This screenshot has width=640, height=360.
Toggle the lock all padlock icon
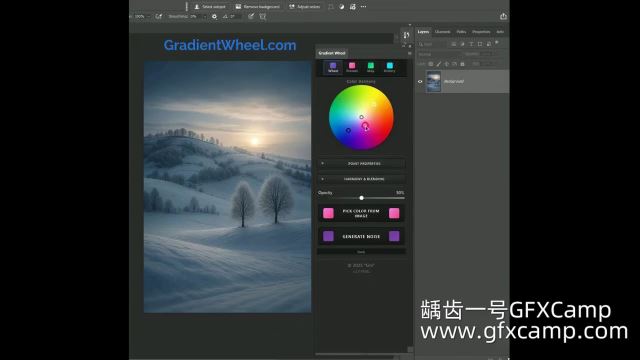pyautogui.click(x=462, y=64)
